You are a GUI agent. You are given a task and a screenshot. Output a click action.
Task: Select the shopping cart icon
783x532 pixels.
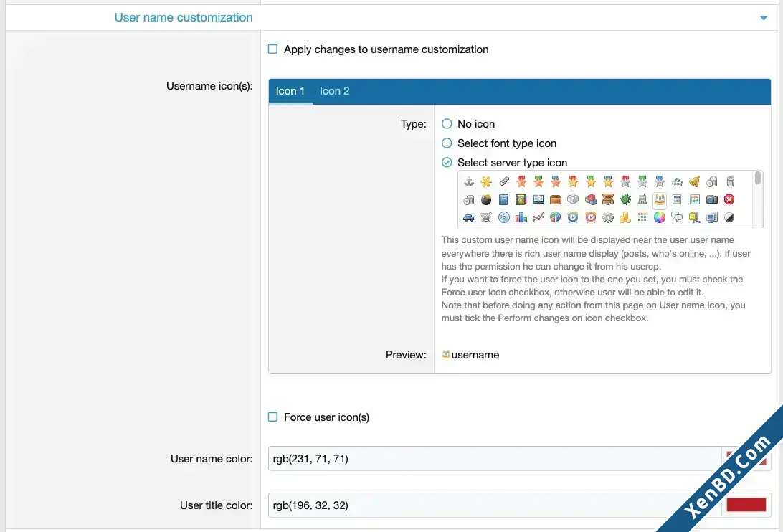(x=486, y=217)
